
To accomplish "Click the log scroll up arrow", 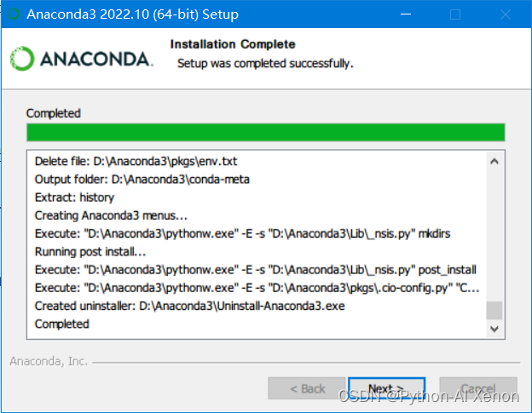I will pyautogui.click(x=494, y=161).
